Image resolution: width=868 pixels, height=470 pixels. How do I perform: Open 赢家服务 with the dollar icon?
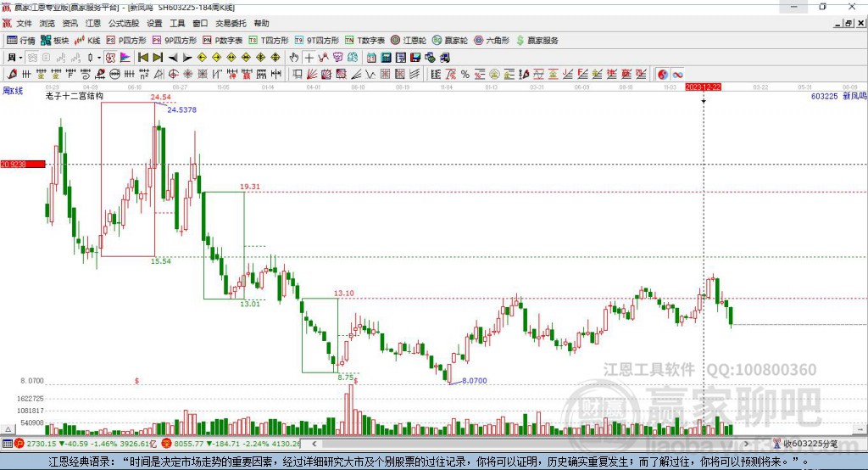point(537,41)
